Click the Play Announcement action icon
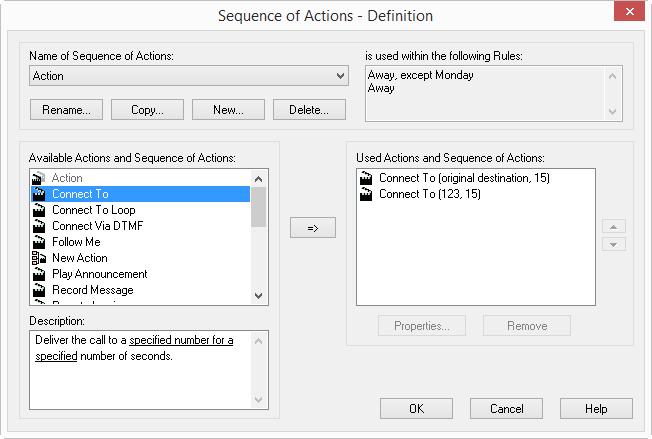Image resolution: width=652 pixels, height=439 pixels. [39, 274]
